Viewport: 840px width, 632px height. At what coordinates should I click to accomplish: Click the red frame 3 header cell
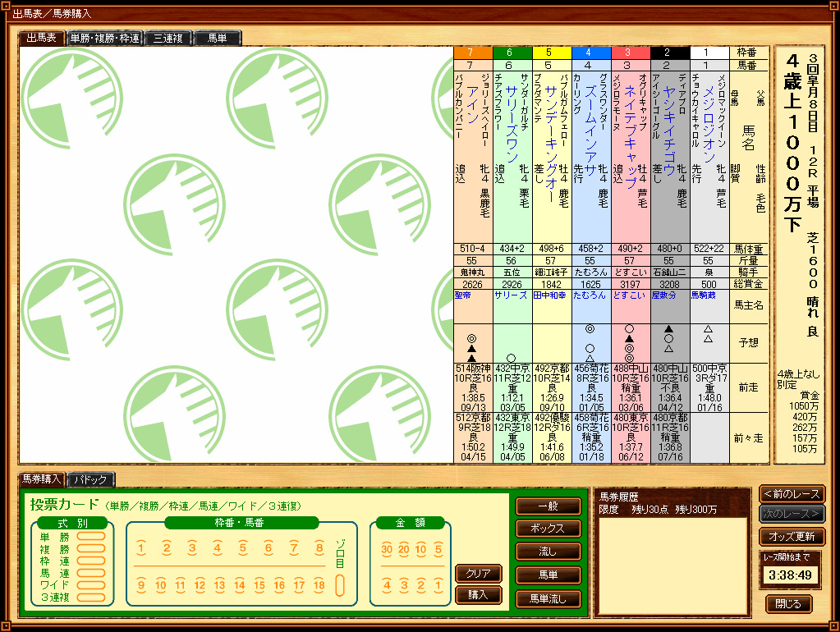tap(631, 53)
